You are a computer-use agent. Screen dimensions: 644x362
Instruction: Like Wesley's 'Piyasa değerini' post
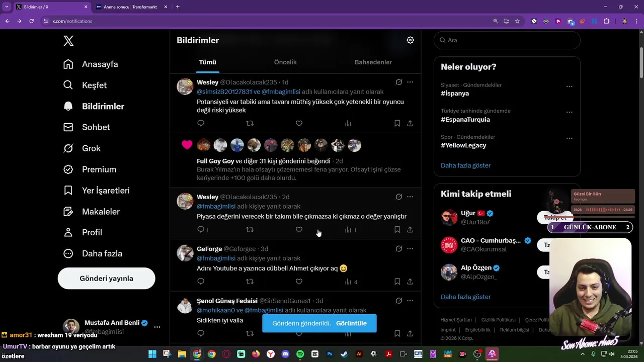(299, 230)
